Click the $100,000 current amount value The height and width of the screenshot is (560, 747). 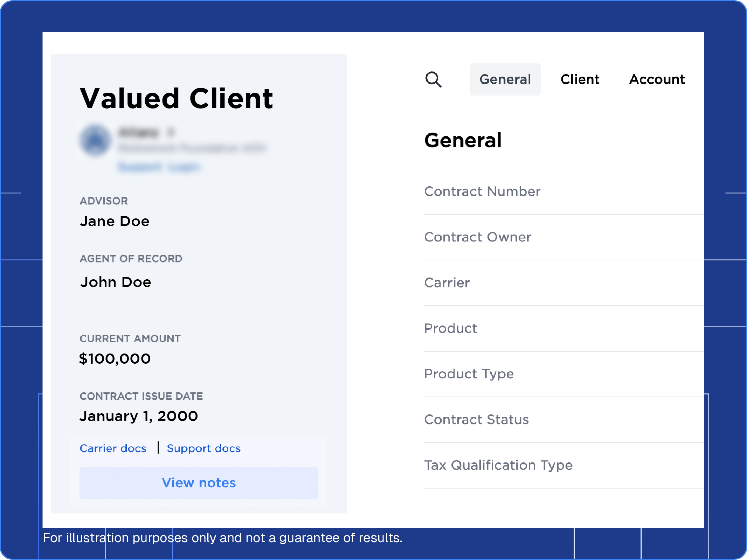(x=115, y=358)
